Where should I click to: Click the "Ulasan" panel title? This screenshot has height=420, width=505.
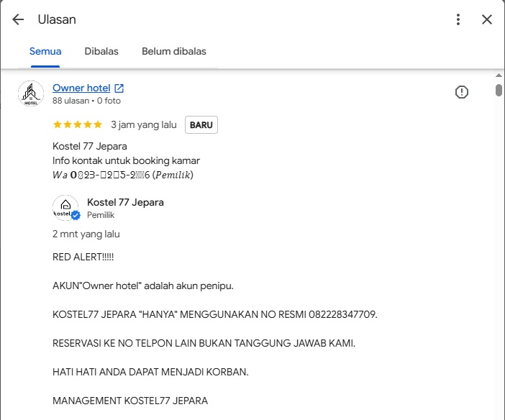pyautogui.click(x=57, y=19)
